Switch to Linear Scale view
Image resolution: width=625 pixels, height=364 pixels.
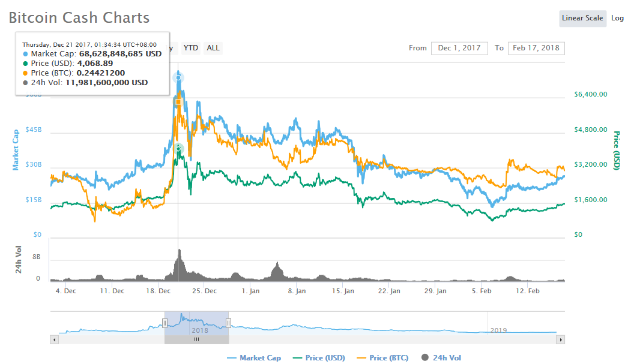click(x=582, y=19)
